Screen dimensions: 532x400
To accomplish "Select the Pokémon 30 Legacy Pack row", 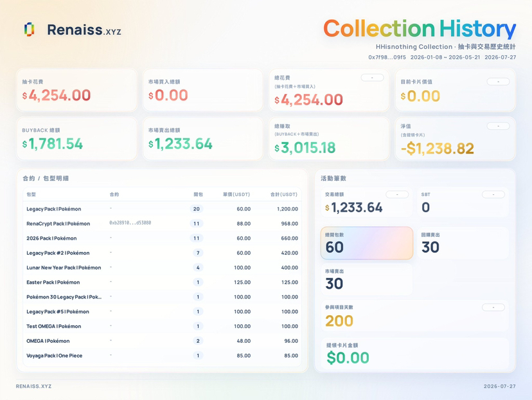I will coord(162,296).
